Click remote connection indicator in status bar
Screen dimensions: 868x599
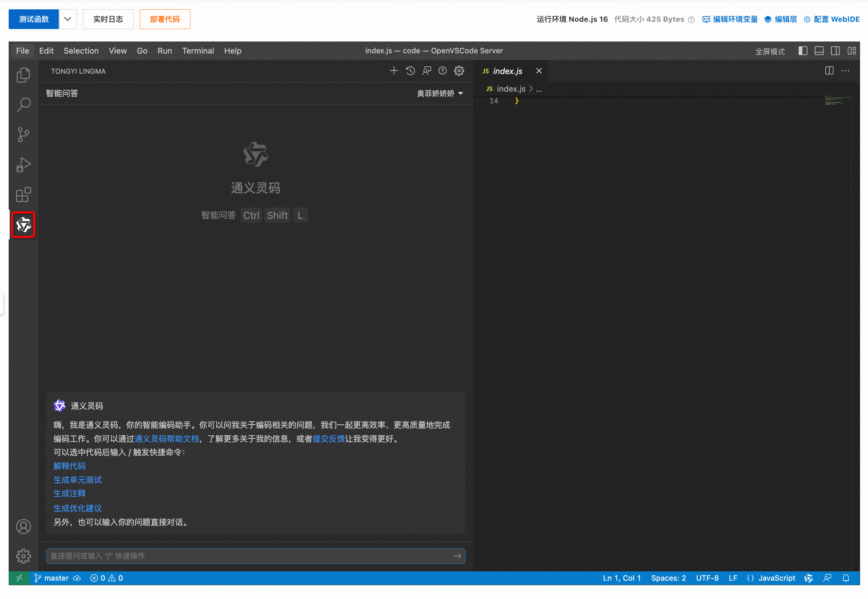pyautogui.click(x=19, y=578)
